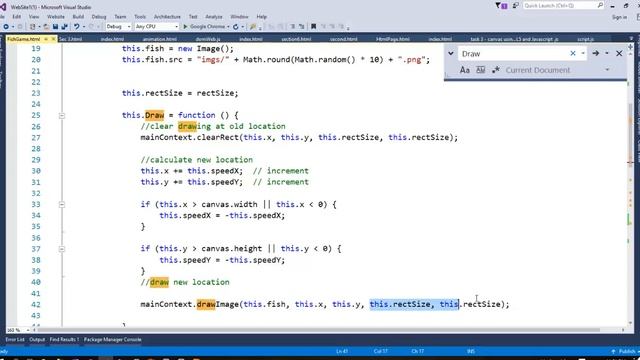Open the Output panel tab
Screen dimensions: 640x360
pos(37,340)
